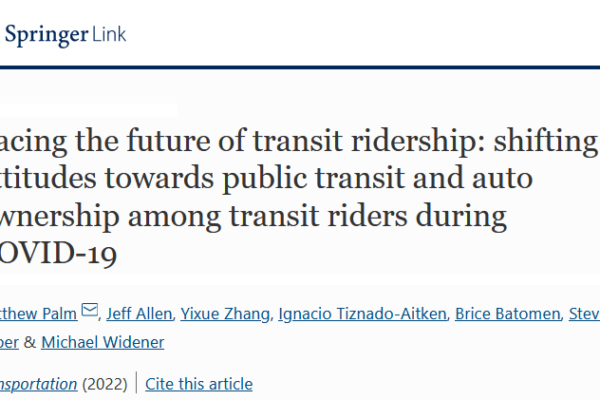Click the word 'COVID-19' in the title
600x400 pixels.
(x=58, y=253)
